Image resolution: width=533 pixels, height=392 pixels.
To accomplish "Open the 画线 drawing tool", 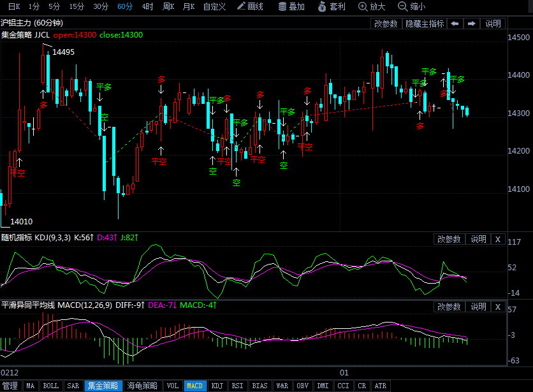I will click(250, 6).
